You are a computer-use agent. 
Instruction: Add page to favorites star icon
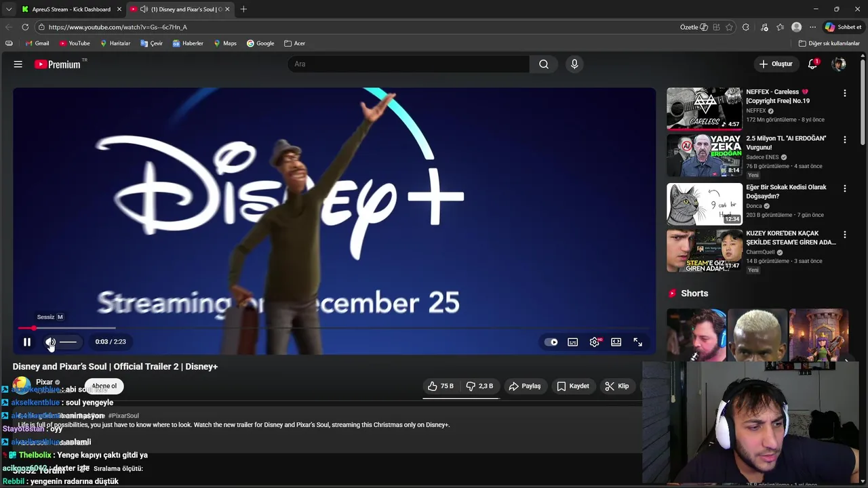(x=730, y=27)
